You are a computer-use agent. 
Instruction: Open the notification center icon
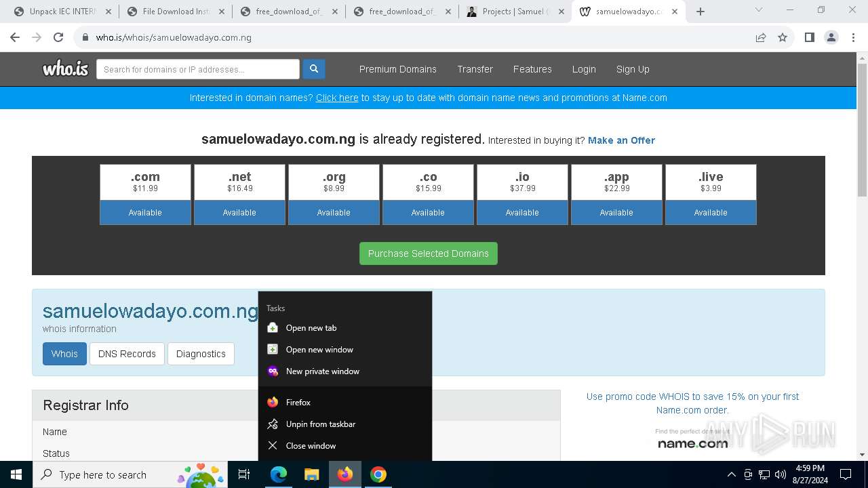[x=846, y=474]
